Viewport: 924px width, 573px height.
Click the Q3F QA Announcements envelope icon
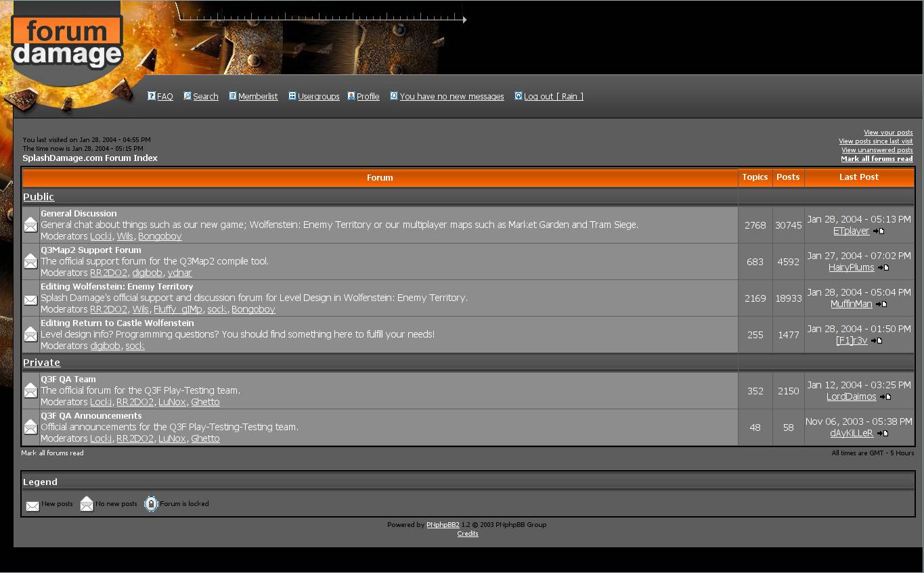point(30,427)
